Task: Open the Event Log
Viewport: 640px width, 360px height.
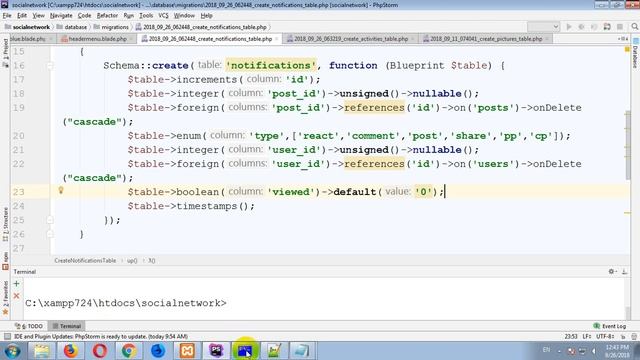Action: coord(609,326)
